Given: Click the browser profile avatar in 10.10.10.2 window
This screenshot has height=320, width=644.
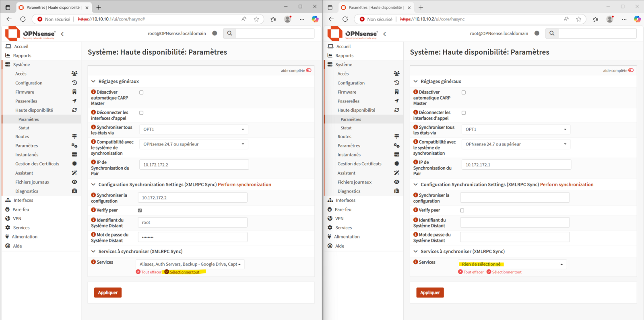Looking at the screenshot, I should coord(609,19).
